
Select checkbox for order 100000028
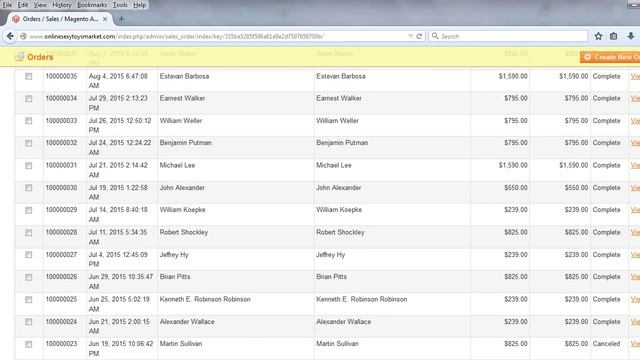pos(29,233)
